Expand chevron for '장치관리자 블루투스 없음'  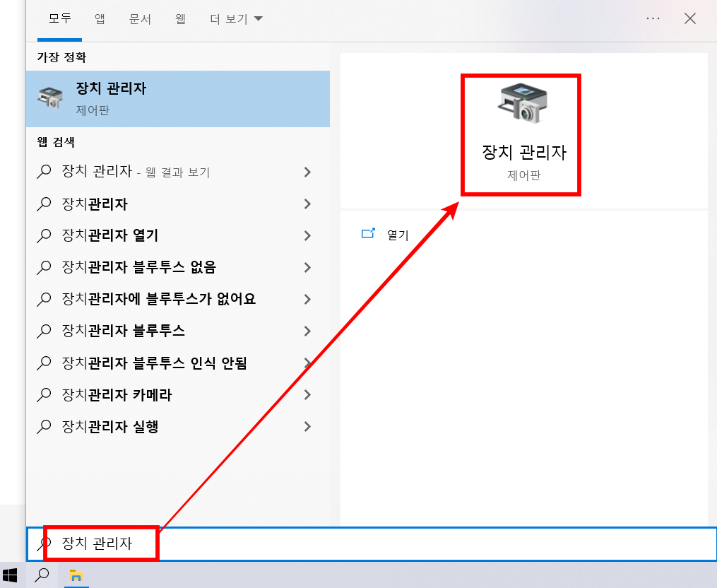click(x=307, y=267)
